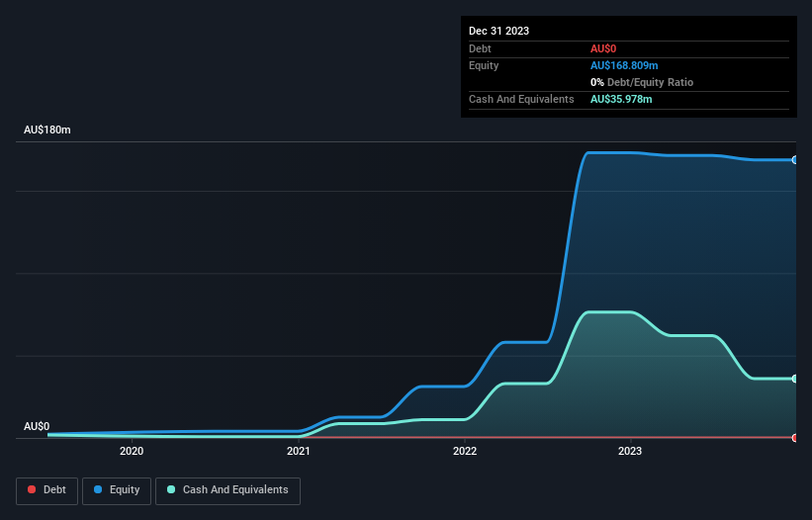Viewport: 812px width, 520px height.
Task: Click the Equity row label in tooltip
Action: coord(484,65)
